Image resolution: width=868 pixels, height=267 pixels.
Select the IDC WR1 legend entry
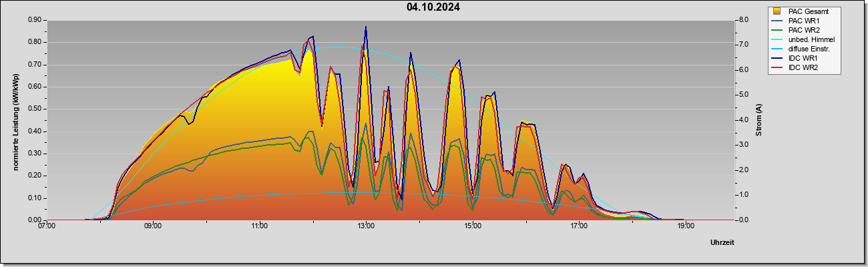click(803, 59)
